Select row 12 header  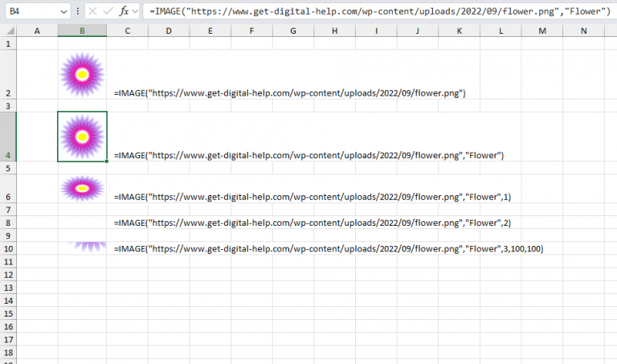pos(8,275)
